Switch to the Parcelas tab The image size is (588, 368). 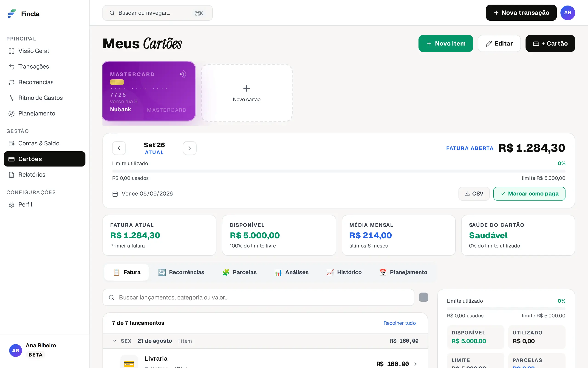239,272
